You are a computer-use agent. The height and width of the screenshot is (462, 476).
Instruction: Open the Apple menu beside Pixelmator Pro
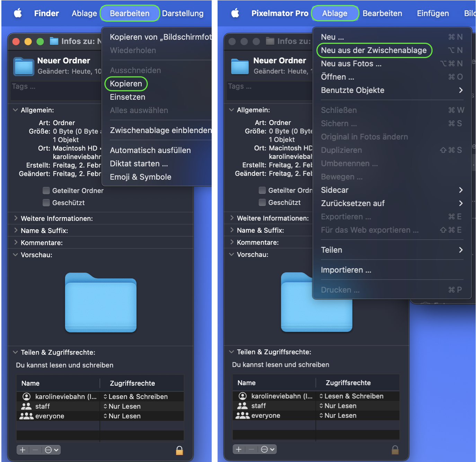click(x=235, y=13)
